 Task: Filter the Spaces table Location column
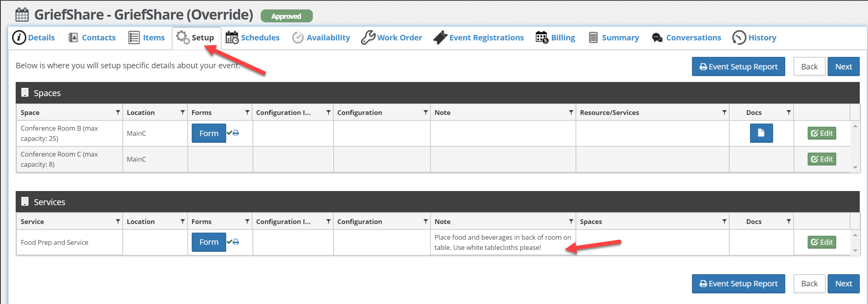pos(182,113)
